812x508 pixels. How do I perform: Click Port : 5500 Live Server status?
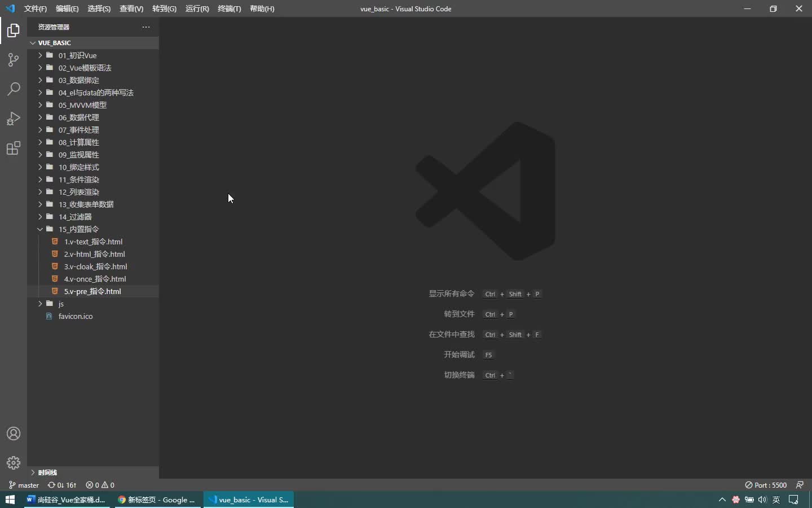(766, 485)
